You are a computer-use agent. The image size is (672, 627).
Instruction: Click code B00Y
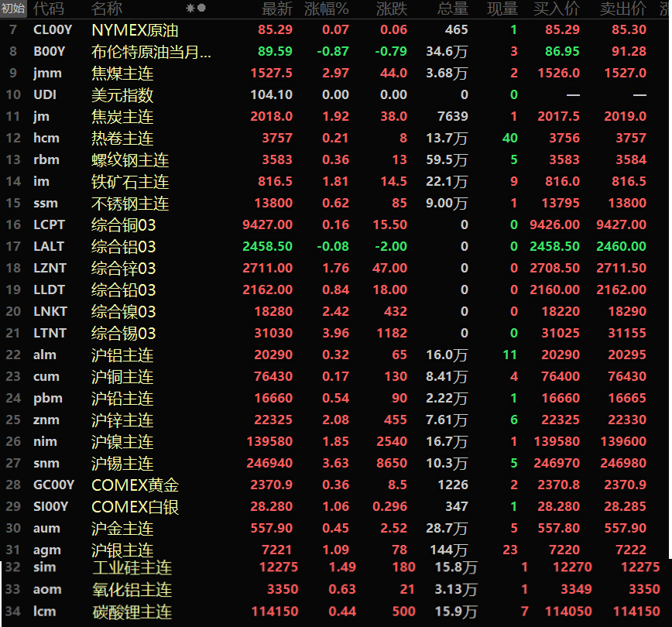[x=50, y=51]
